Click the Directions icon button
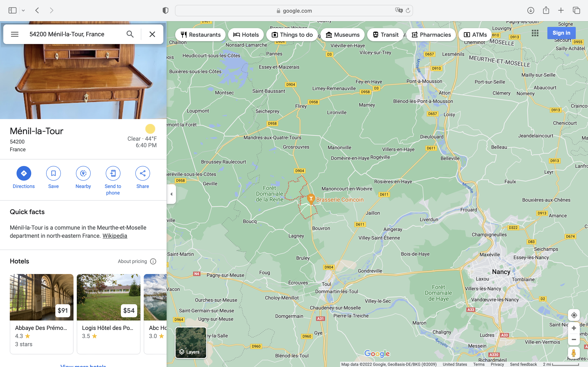This screenshot has height=367, width=588. click(23, 173)
